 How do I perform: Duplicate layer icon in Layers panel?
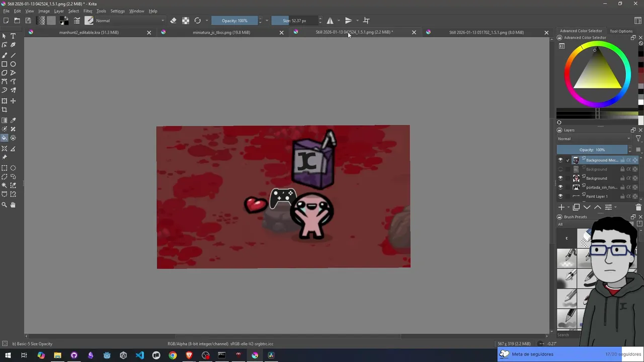(576, 207)
